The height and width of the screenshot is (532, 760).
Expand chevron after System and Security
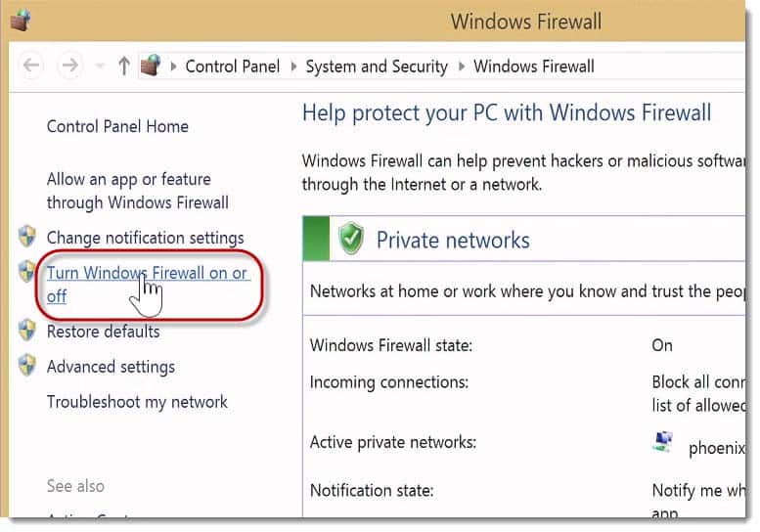pyautogui.click(x=462, y=66)
